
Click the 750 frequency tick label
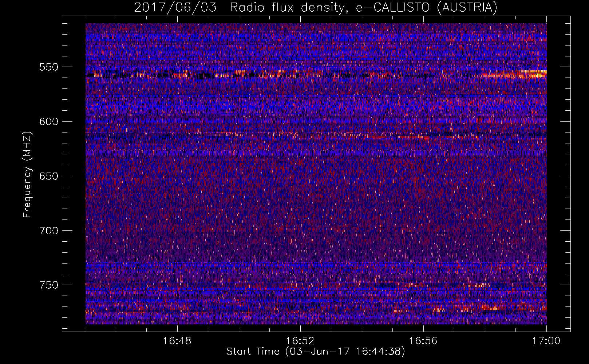(49, 285)
